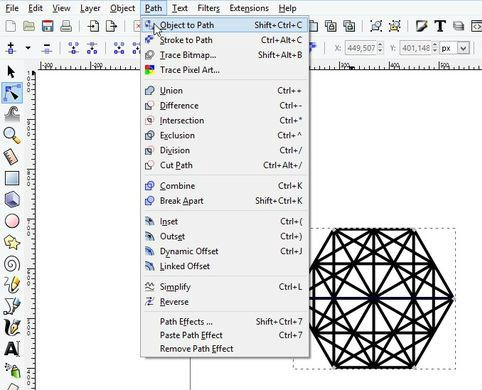The width and height of the screenshot is (482, 390).
Task: Save the document with floppy icon
Action: (48, 26)
